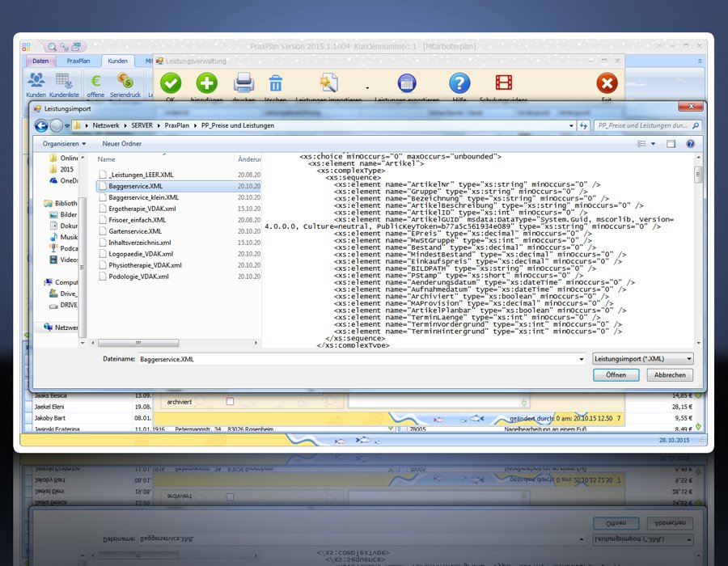Open Hilfe question mark icon
Image resolution: width=728 pixels, height=566 pixels.
(459, 83)
